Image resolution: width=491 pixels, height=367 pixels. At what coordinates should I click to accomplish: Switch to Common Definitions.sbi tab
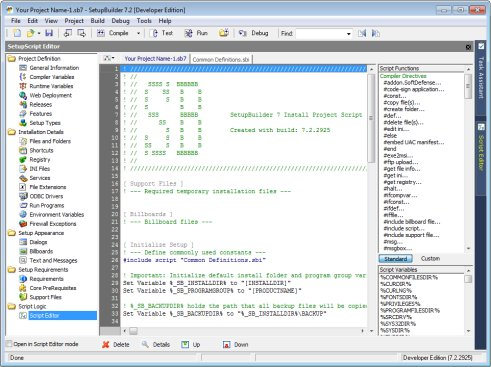coord(221,59)
